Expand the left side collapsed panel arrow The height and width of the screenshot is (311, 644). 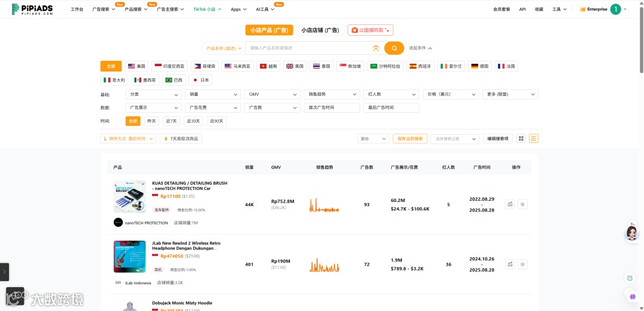(4, 272)
